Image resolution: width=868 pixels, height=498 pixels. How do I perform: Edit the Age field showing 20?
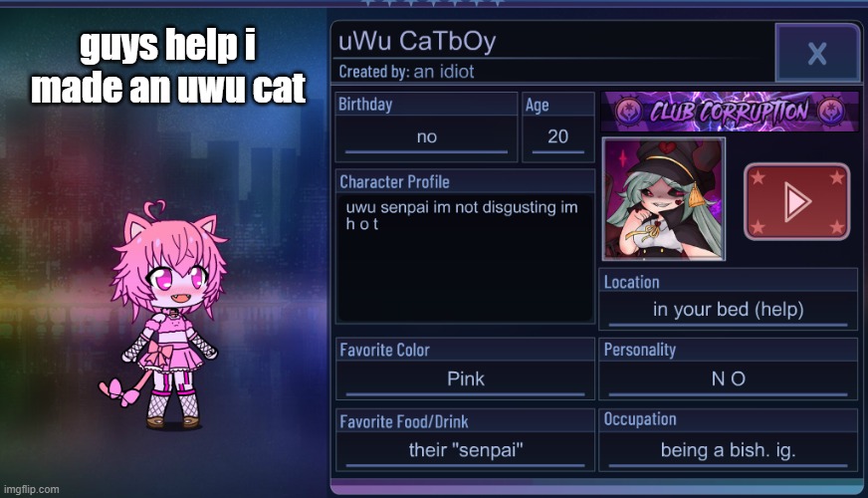(x=558, y=137)
